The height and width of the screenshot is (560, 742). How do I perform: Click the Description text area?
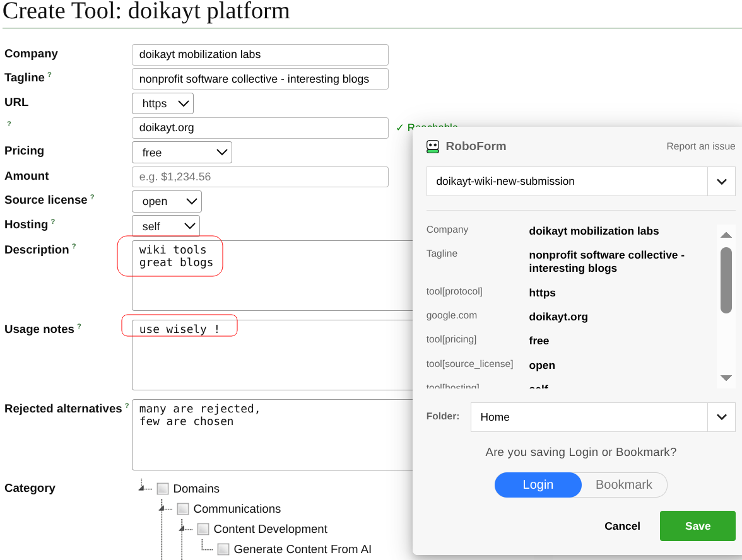tap(272, 275)
